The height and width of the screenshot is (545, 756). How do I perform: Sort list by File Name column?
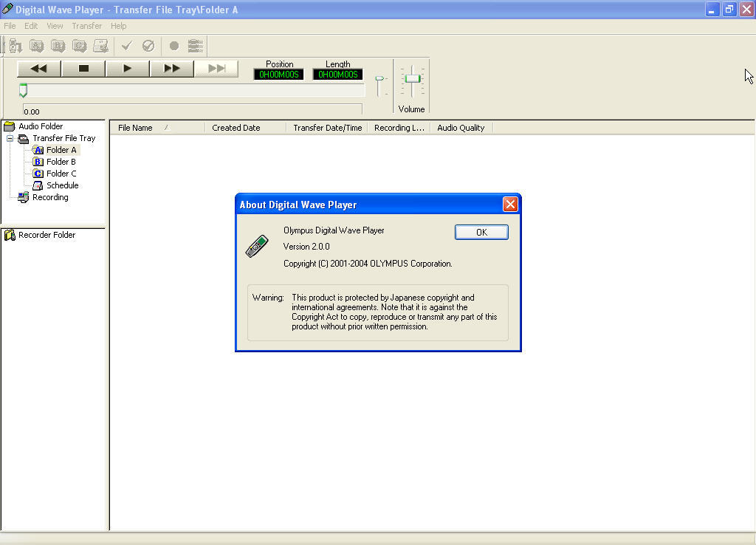pyautogui.click(x=135, y=128)
